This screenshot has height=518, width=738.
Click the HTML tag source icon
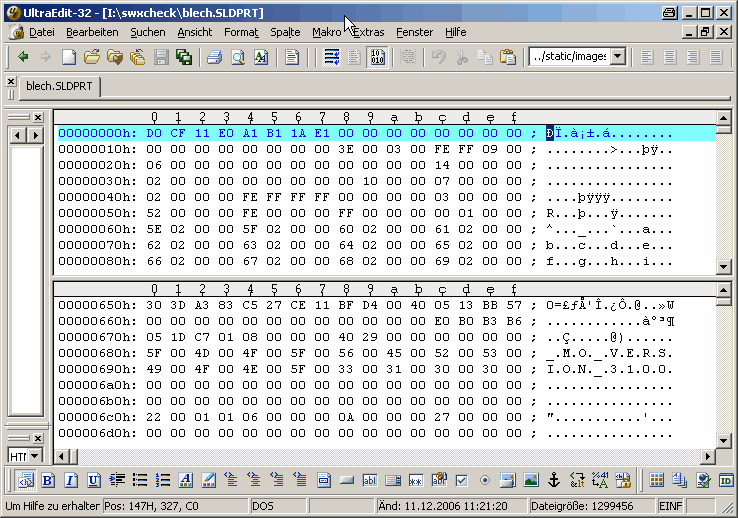pos(25,480)
